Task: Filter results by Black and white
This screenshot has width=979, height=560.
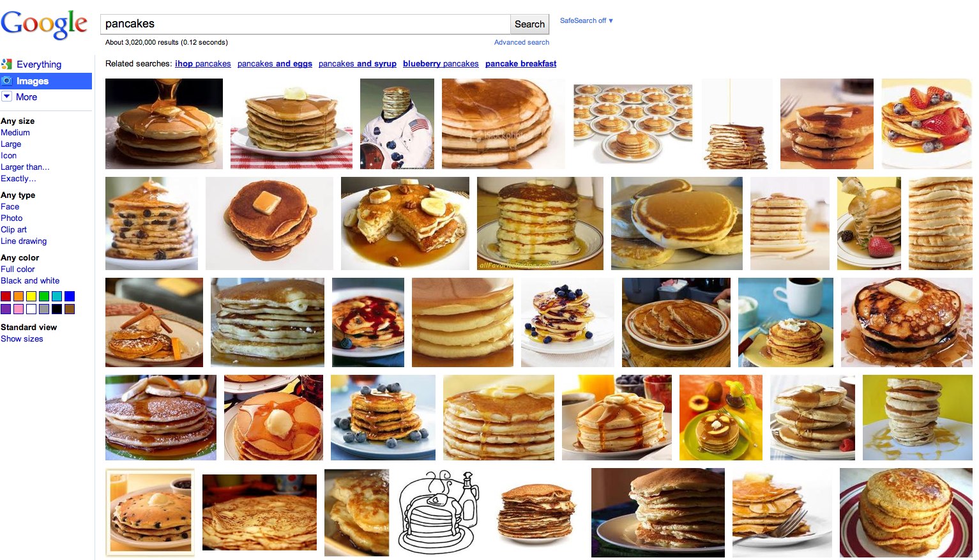Action: [30, 280]
